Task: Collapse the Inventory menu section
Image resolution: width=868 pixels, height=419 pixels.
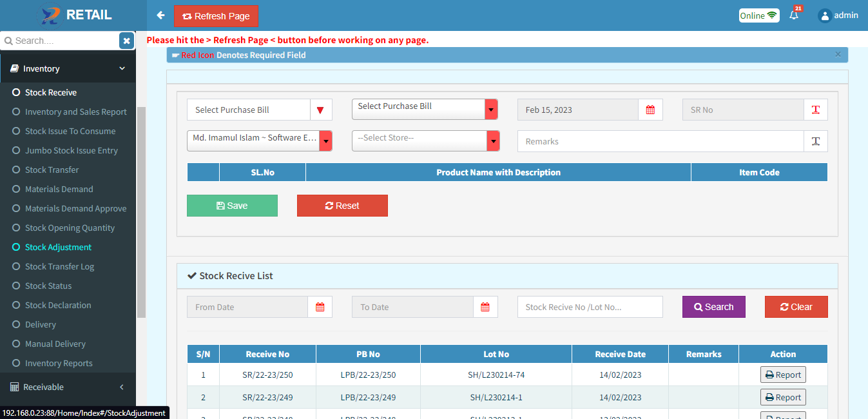Action: (68, 69)
